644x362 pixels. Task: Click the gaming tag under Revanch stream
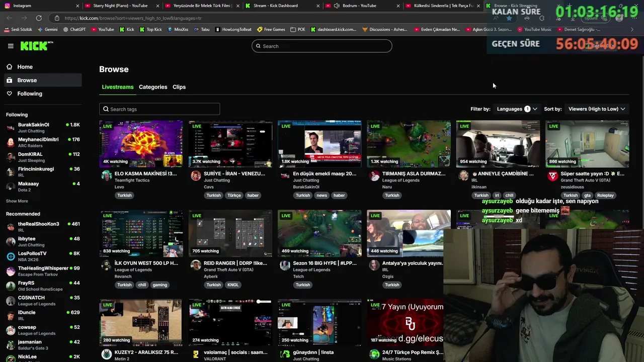pos(159,285)
